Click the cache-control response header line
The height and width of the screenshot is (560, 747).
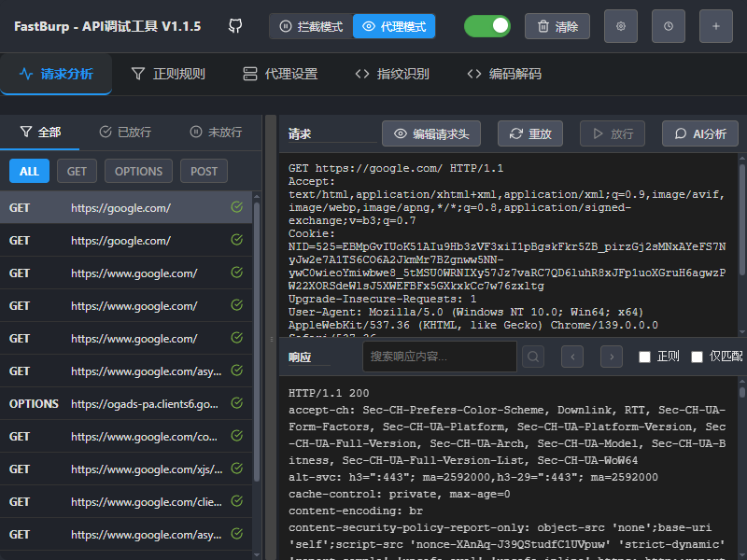coord(400,494)
